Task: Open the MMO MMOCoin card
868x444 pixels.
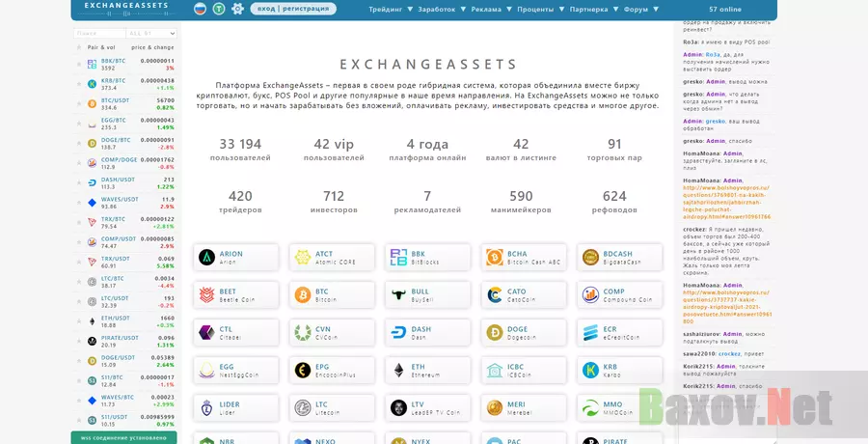Action: 620,408
